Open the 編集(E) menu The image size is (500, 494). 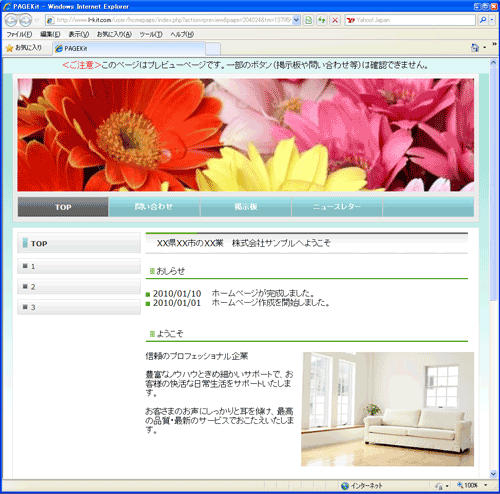tap(50, 34)
